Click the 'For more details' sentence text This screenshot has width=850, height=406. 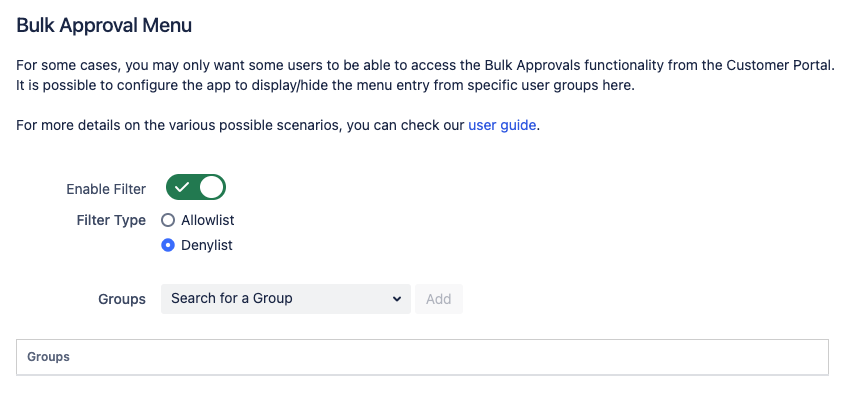[x=240, y=126]
